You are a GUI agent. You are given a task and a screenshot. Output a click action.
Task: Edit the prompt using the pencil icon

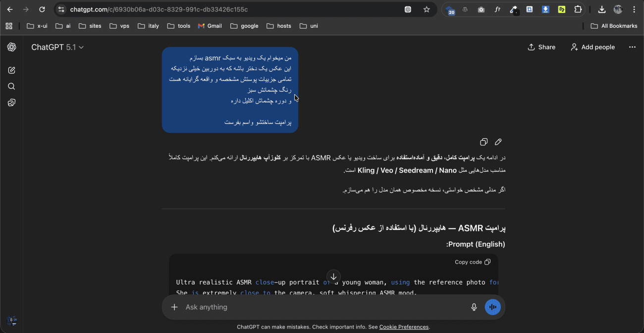click(498, 142)
